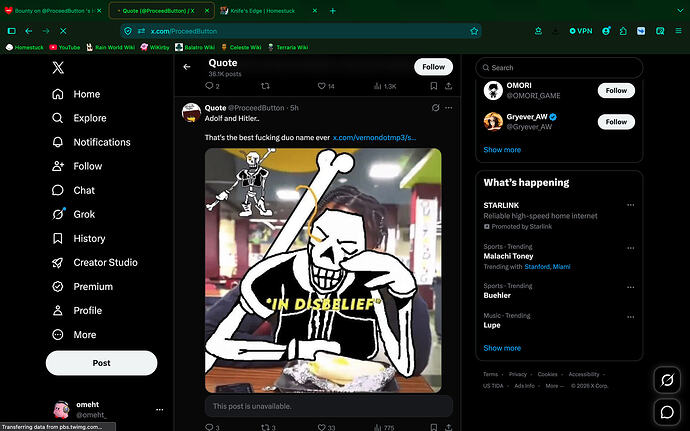Open the Grok icon on the Quote post
Viewport: 690px width, 431px height.
[x=435, y=107]
